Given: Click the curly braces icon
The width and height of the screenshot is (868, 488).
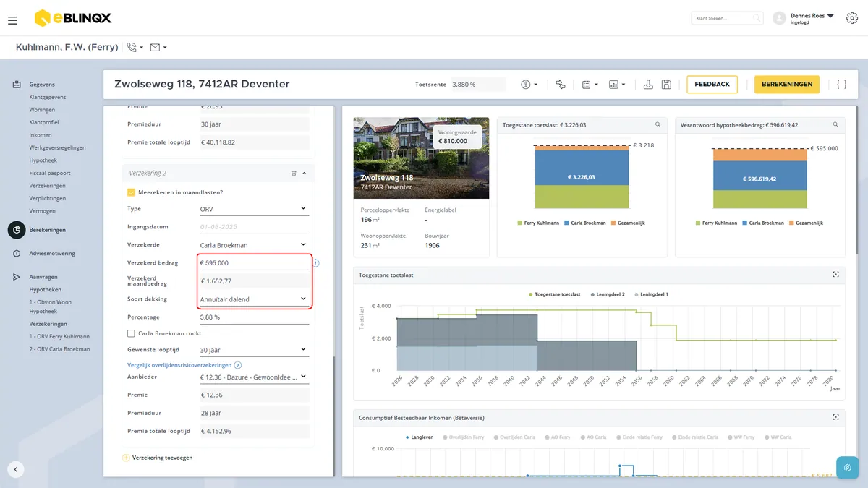Looking at the screenshot, I should (x=841, y=85).
